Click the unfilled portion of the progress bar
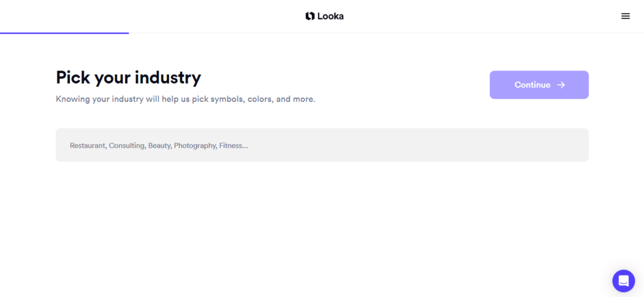The height and width of the screenshot is (297, 644). click(x=386, y=33)
